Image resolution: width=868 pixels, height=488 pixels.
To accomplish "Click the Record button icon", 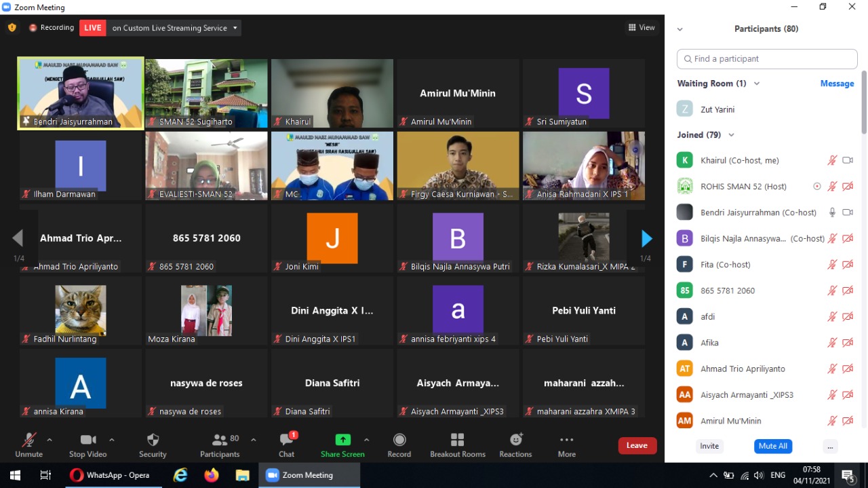I will point(399,440).
